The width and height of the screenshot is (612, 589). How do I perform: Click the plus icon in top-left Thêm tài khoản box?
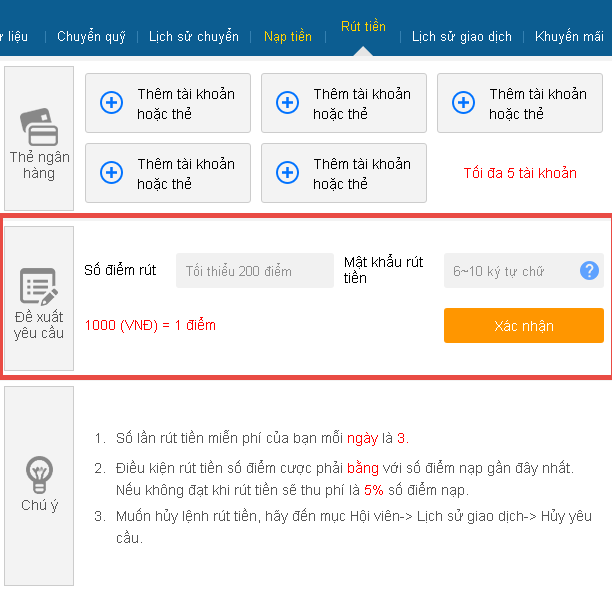[111, 102]
